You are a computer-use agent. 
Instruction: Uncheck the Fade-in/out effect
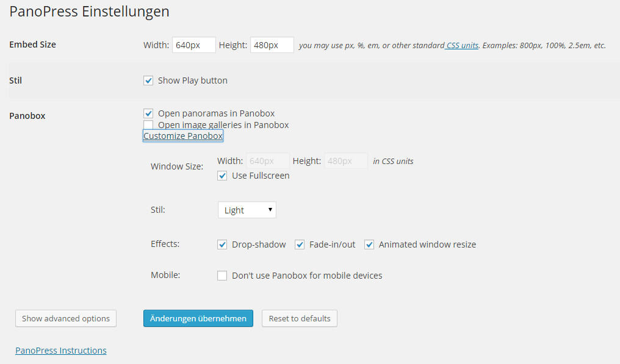(300, 244)
